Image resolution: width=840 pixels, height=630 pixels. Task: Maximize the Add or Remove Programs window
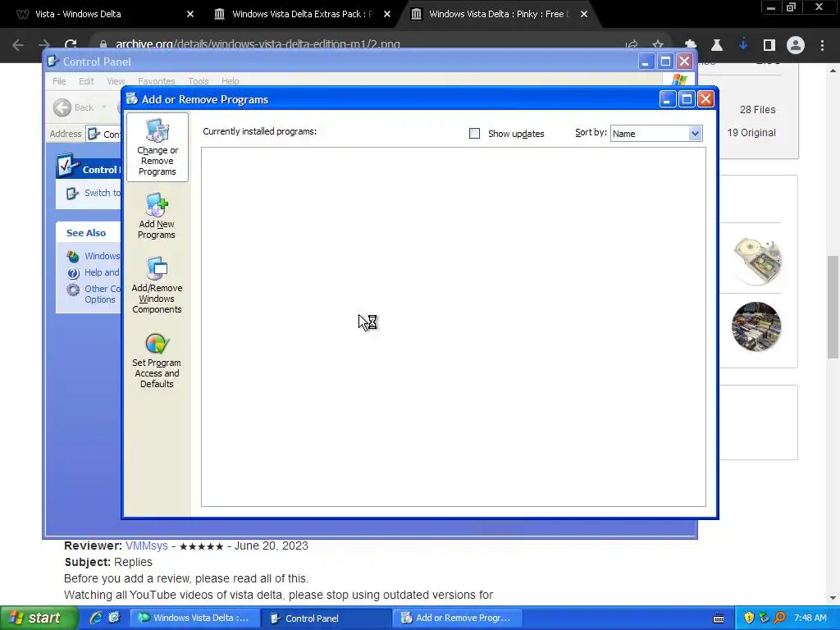687,99
